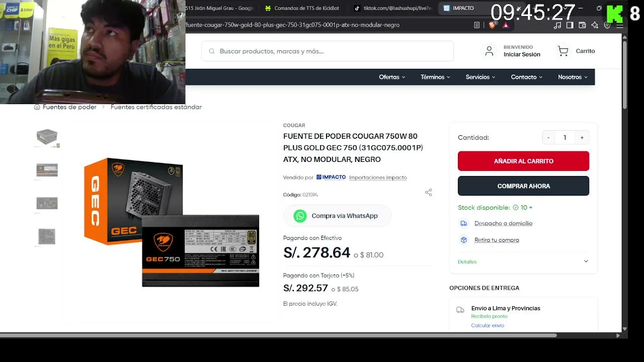The image size is (644, 362).
Task: Click the truck icon by Envío a Lima y Provincias
Action: click(x=460, y=310)
